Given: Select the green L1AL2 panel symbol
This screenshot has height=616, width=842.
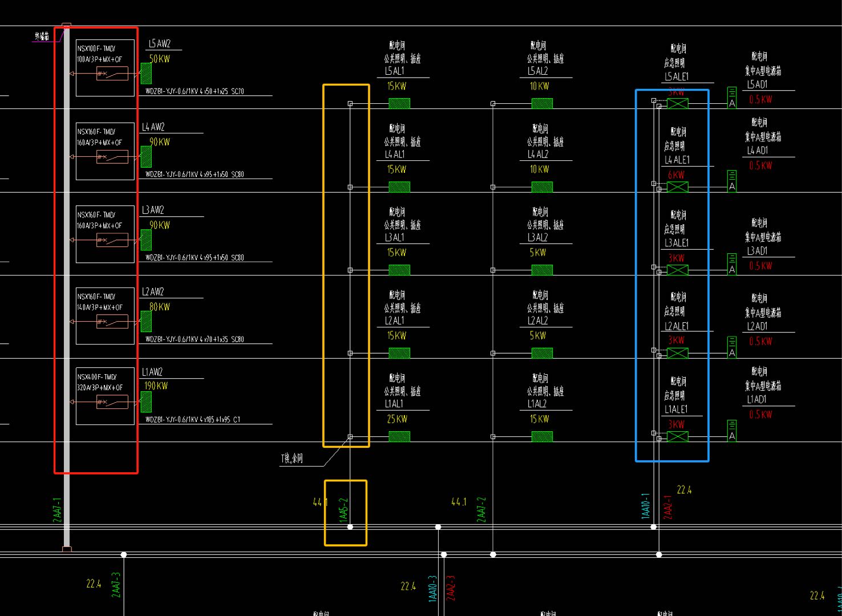Looking at the screenshot, I should tap(542, 436).
